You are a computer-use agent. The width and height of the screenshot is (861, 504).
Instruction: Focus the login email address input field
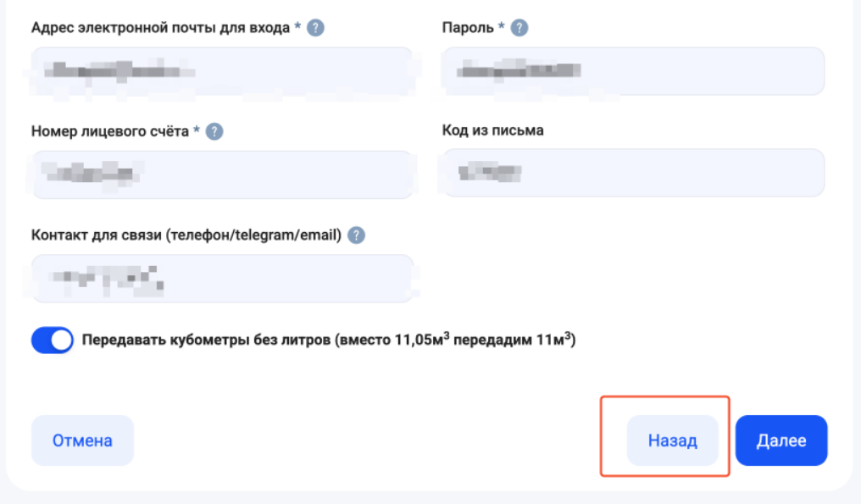click(222, 70)
